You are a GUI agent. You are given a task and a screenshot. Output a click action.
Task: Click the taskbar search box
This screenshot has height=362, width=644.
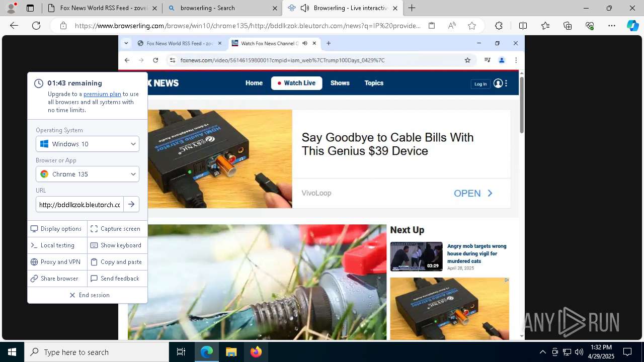97,352
